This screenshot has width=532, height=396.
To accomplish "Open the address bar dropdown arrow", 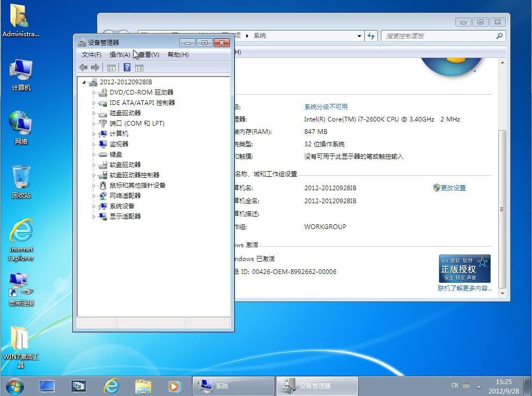I will 359,36.
